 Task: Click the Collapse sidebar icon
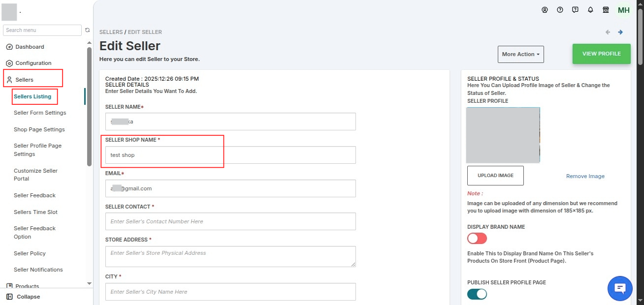pyautogui.click(x=9, y=297)
